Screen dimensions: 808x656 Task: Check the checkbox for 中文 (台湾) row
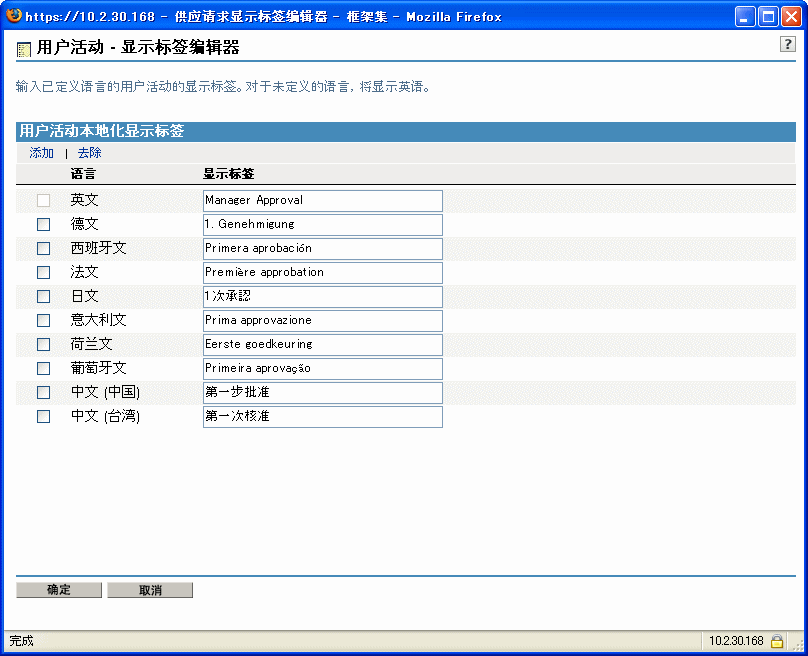point(42,417)
